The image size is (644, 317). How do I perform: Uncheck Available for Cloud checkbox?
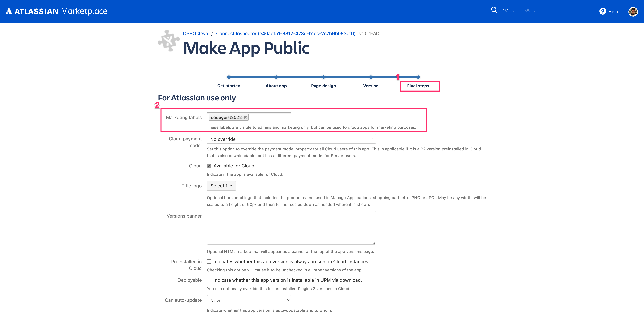(209, 166)
